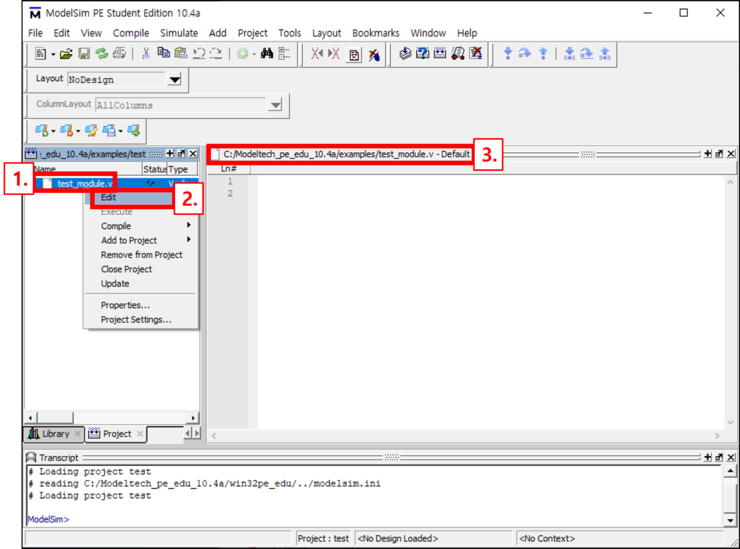Expand the Add to Project submenu

point(189,240)
